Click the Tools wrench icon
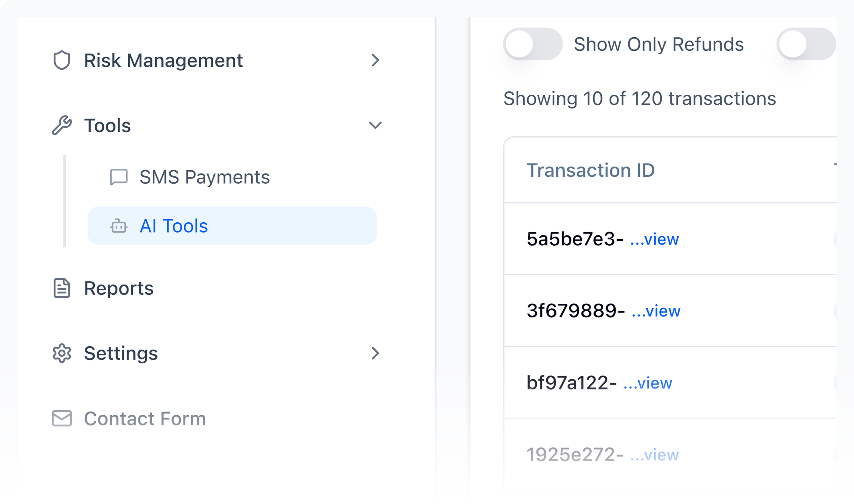 click(x=62, y=125)
